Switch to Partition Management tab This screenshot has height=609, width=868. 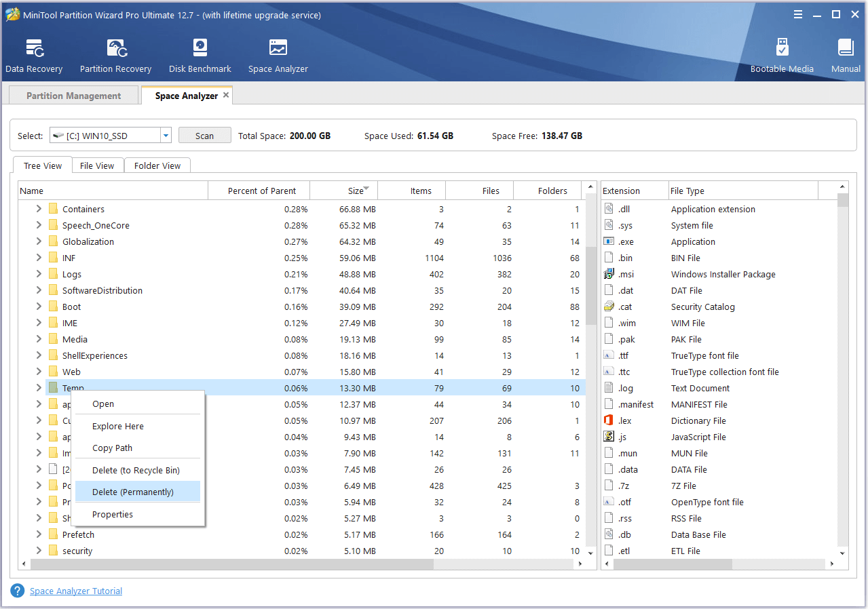tap(73, 96)
